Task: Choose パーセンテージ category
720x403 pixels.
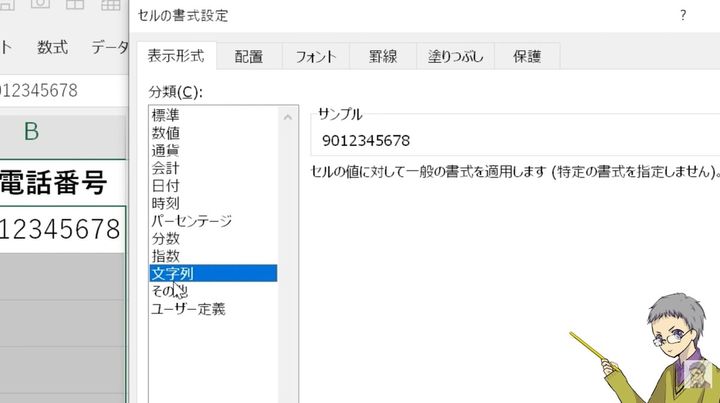Action: coord(214,221)
